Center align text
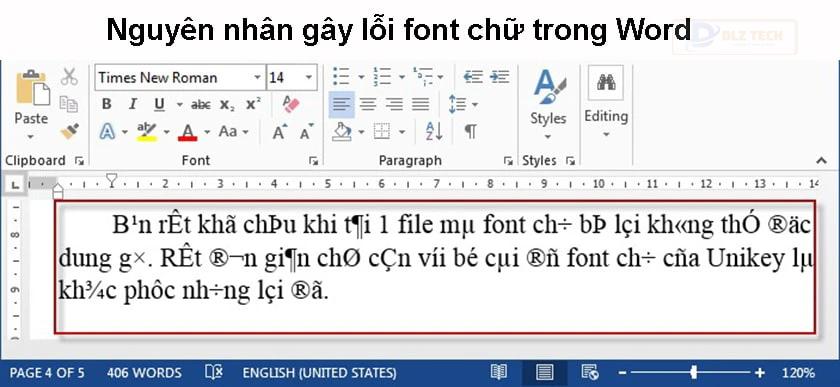840x387 pixels. (368, 104)
